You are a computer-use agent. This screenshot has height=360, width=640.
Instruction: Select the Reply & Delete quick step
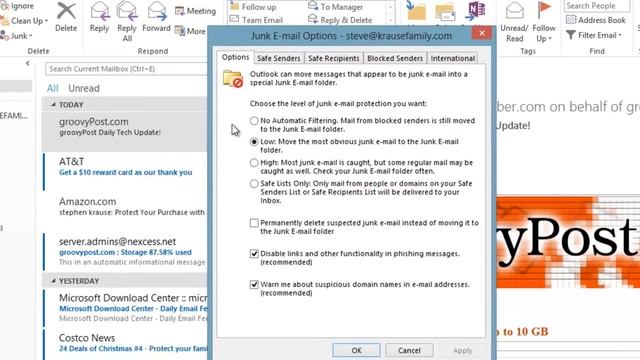click(x=340, y=20)
